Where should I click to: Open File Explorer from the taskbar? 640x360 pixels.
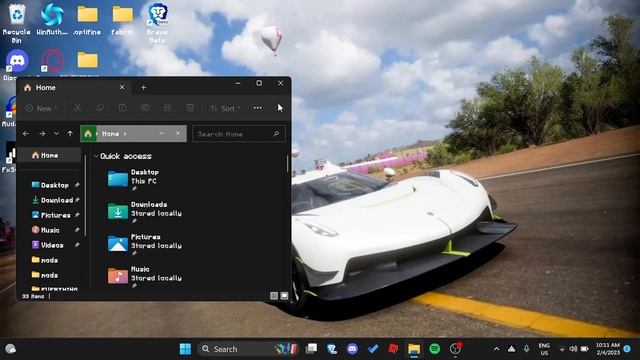click(414, 349)
